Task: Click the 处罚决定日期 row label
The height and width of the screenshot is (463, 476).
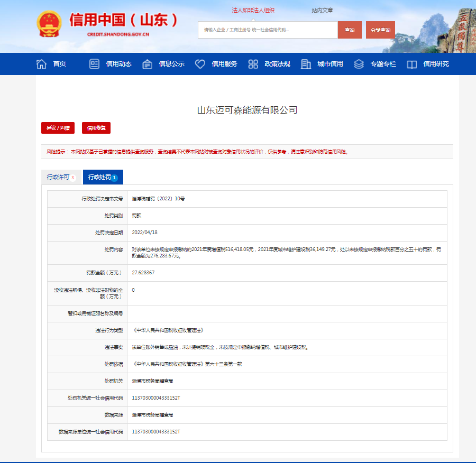Action: (x=109, y=233)
